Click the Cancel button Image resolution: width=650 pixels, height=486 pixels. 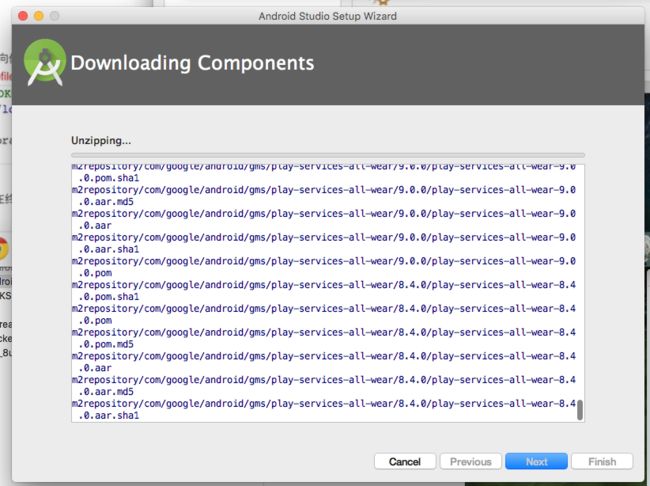tap(405, 462)
